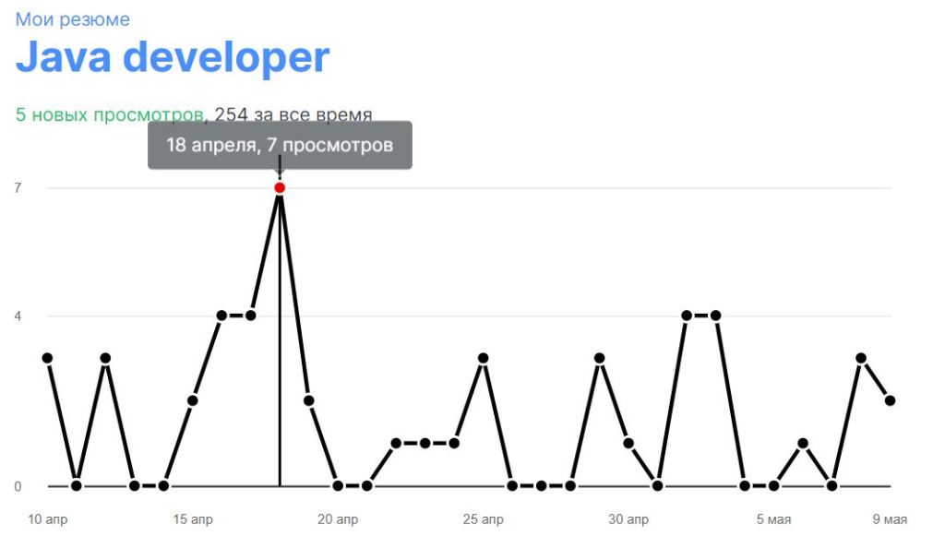Select the first data point for 10 April
The width and height of the screenshot is (945, 560).
[x=47, y=358]
